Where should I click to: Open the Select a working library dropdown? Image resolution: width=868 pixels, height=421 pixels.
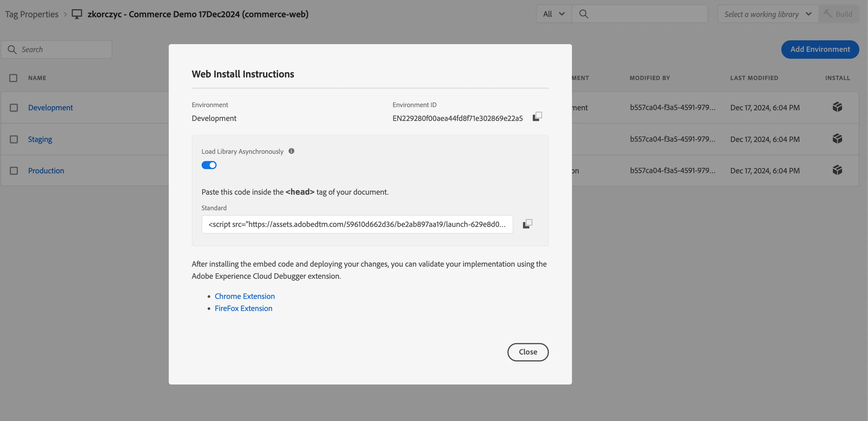click(x=768, y=14)
